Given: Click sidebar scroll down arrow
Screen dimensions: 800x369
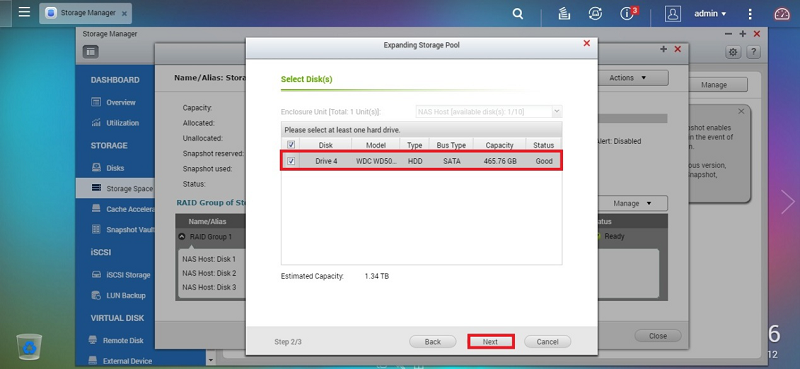Looking at the screenshot, I should click(211, 361).
